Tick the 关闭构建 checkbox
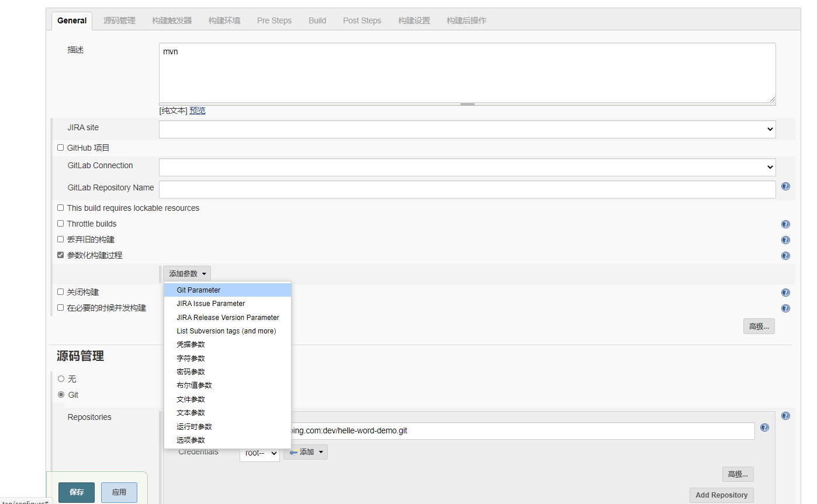This screenshot has width=817, height=504. point(60,291)
